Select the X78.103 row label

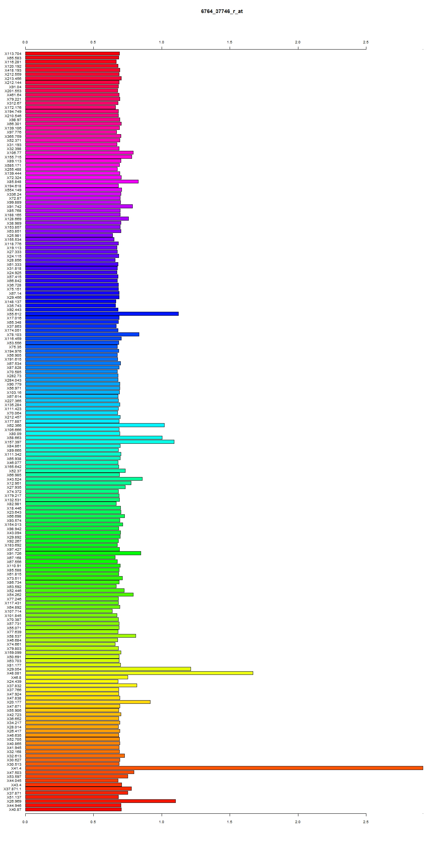14,335
